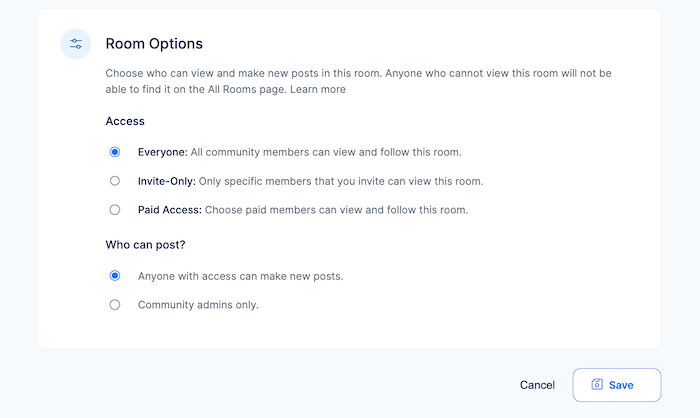
Task: Choose the Invite-Only radio button
Action: tap(115, 181)
